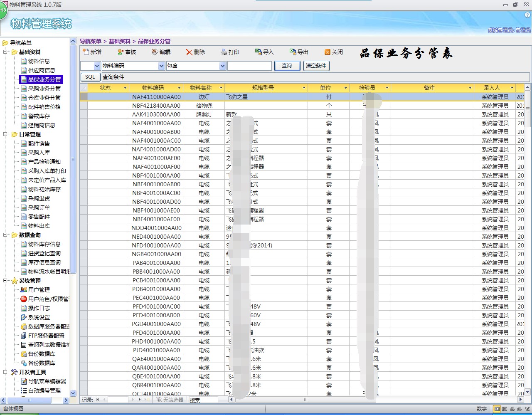This screenshot has height=415, width=532.
Task: Click cell PFD4001000AC00
Action: (156, 306)
